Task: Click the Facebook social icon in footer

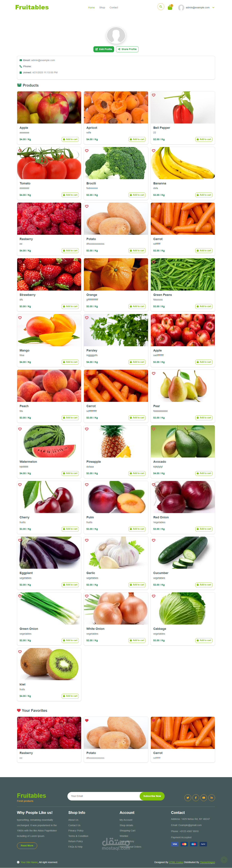Action: [196, 798]
